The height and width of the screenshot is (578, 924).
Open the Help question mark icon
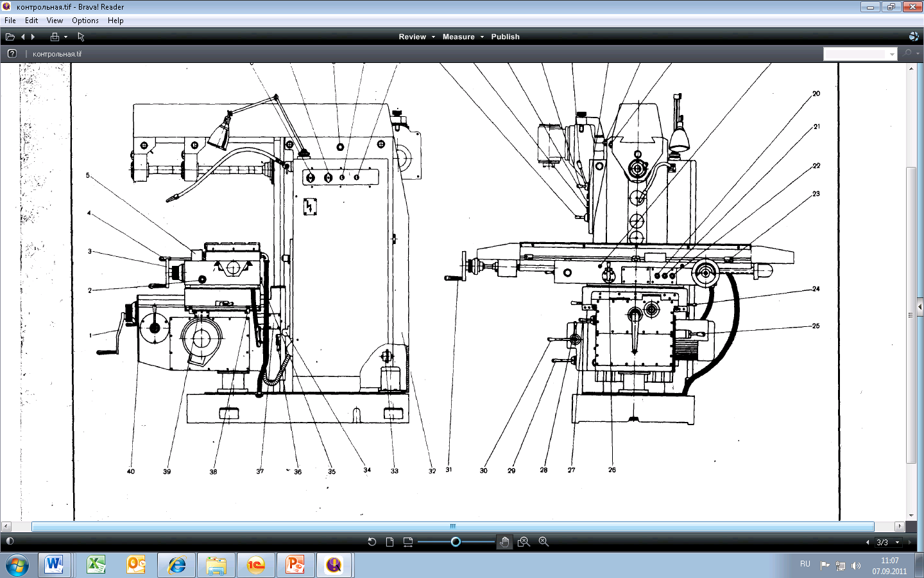[x=12, y=54]
